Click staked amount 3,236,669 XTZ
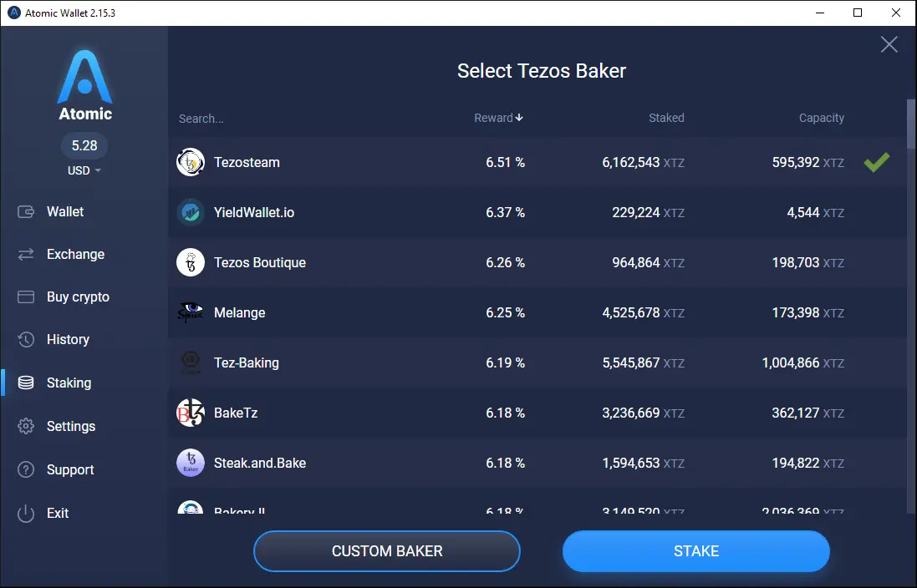917x588 pixels. pyautogui.click(x=644, y=413)
